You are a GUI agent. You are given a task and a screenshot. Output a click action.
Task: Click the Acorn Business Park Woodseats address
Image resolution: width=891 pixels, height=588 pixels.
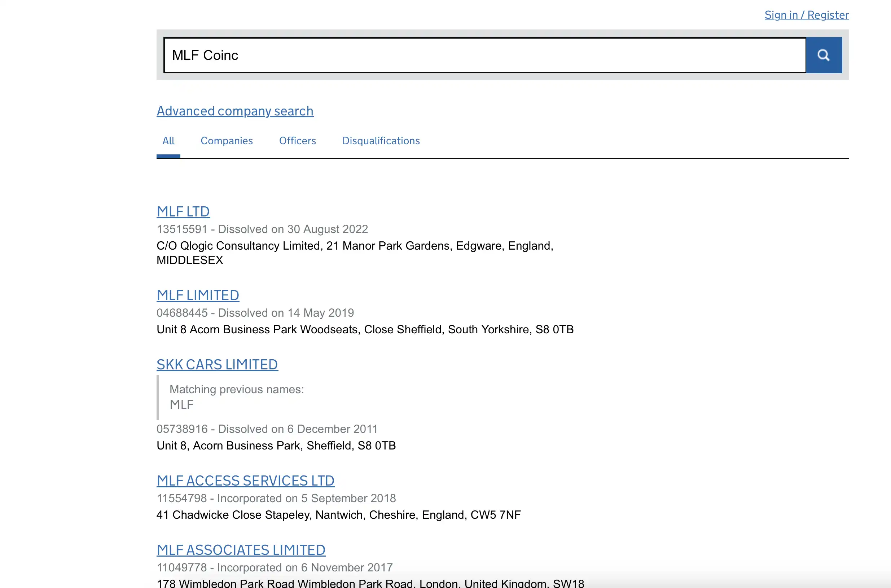click(365, 329)
